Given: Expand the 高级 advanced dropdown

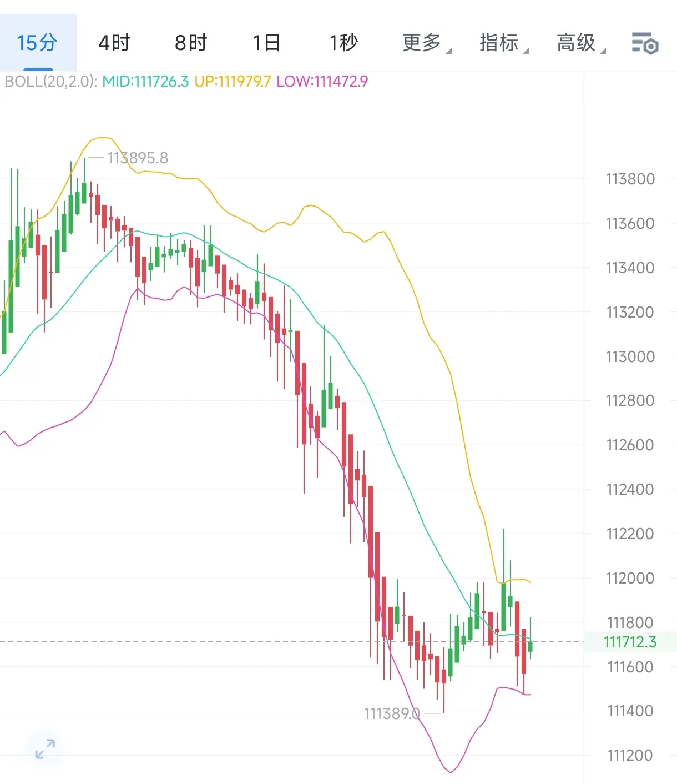Looking at the screenshot, I should click(580, 43).
